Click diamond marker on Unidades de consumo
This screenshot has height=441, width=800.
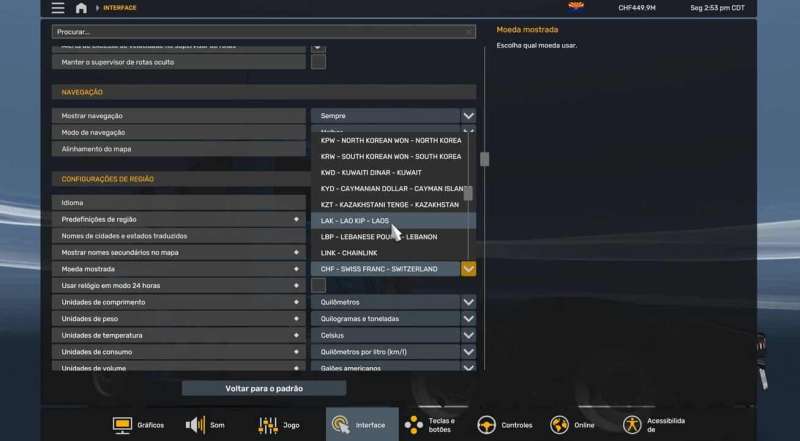pyautogui.click(x=296, y=352)
